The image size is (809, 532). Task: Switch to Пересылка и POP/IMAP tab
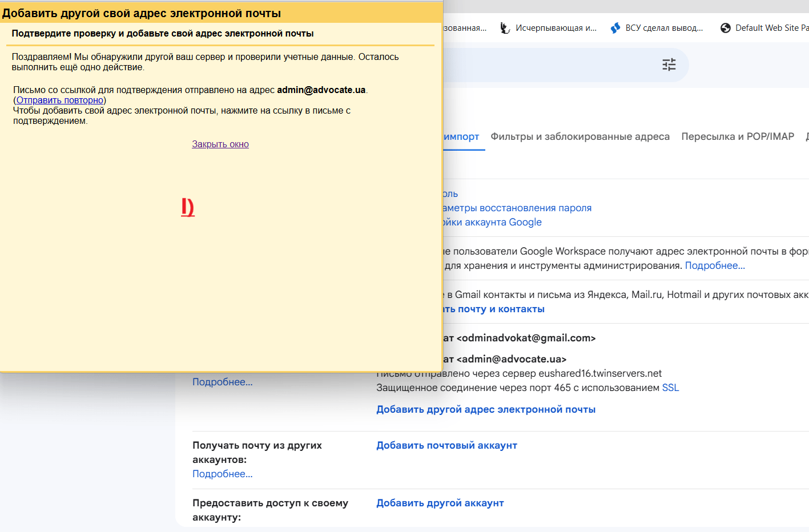[738, 136]
